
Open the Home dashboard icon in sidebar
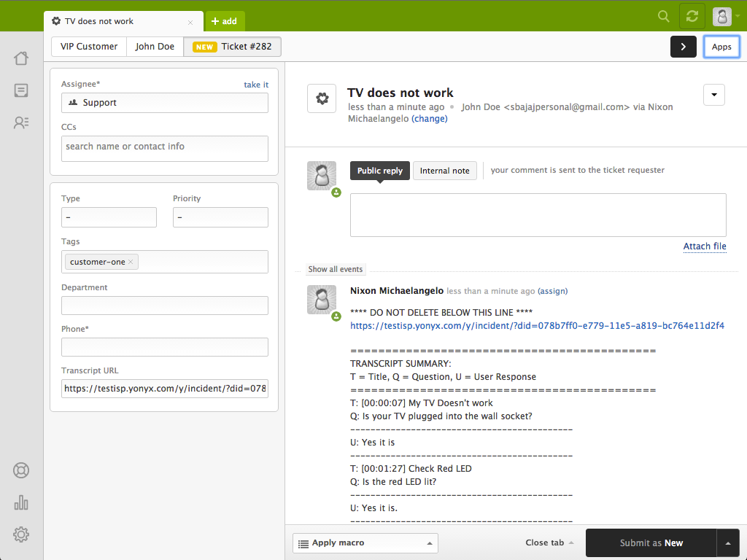[21, 58]
